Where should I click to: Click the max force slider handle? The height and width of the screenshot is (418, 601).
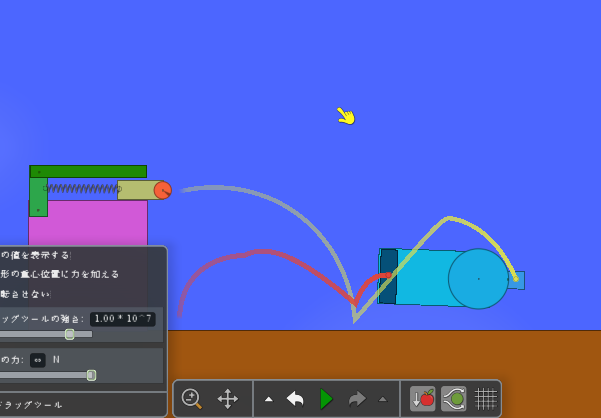(x=91, y=375)
